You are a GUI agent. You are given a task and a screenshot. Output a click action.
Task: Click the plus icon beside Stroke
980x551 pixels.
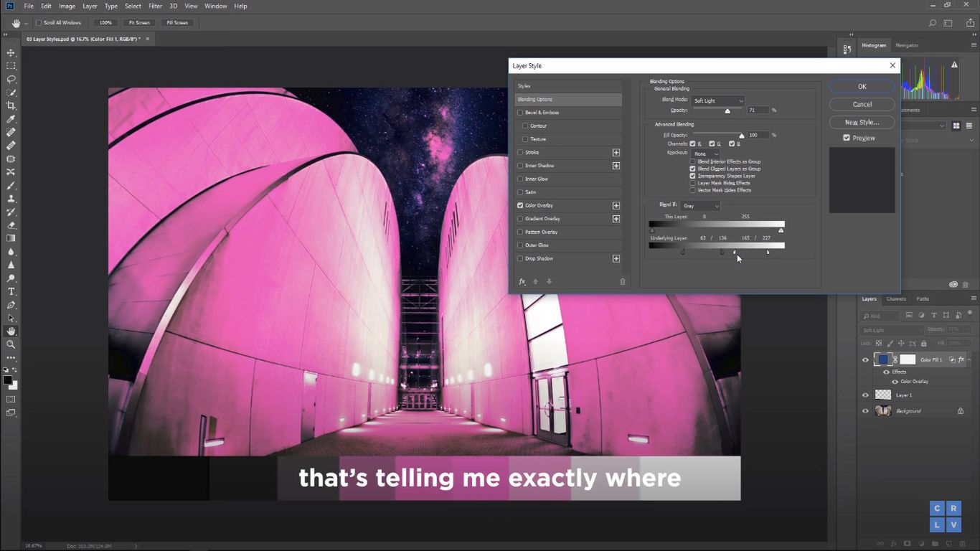[x=616, y=153]
